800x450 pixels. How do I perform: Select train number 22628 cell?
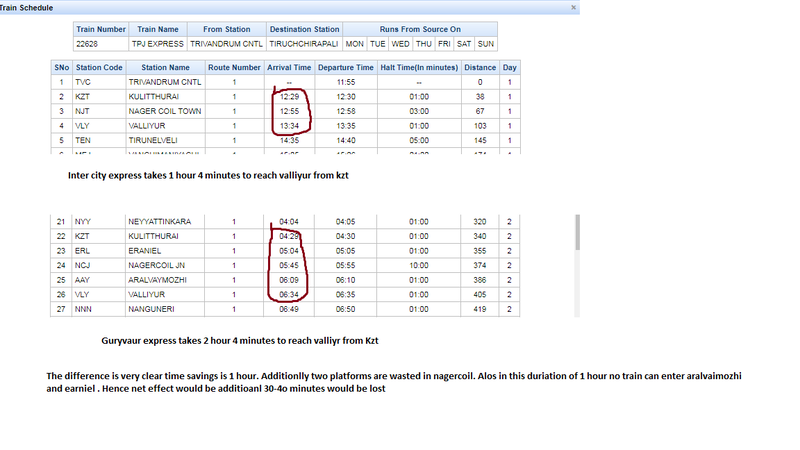click(100, 44)
